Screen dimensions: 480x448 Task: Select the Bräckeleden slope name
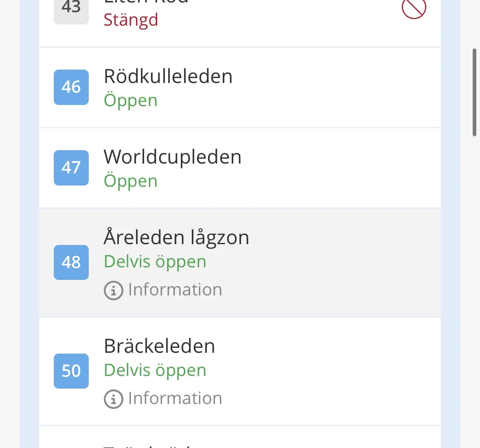(159, 346)
